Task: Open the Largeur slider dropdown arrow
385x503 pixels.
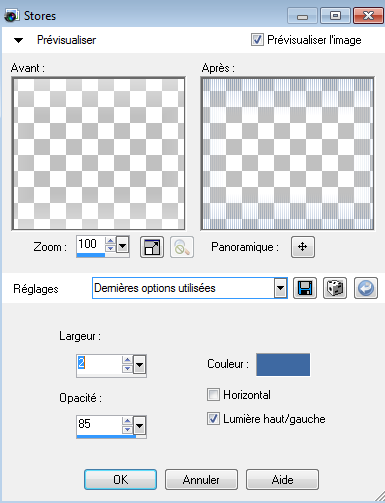Action: tap(140, 365)
